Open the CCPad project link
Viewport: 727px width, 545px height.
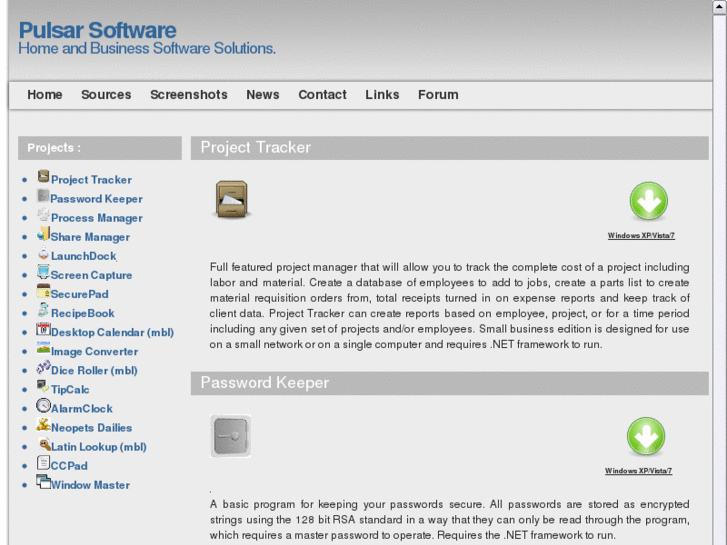tap(69, 466)
